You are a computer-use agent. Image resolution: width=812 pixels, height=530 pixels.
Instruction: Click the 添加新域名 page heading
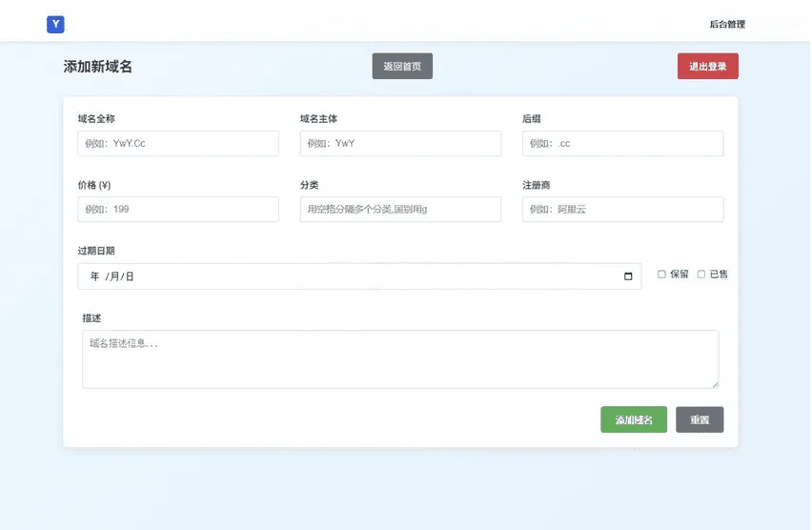(98, 67)
